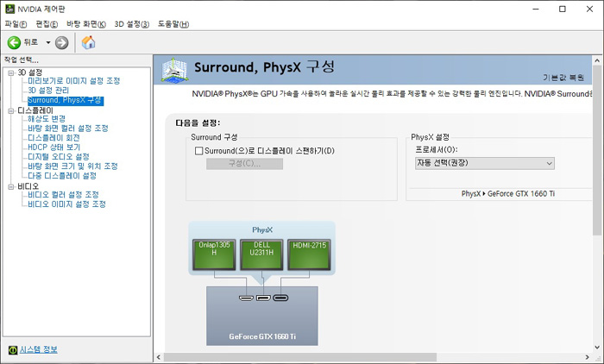Click the system info icon at bottom left
The width and height of the screenshot is (604, 364).
click(13, 349)
